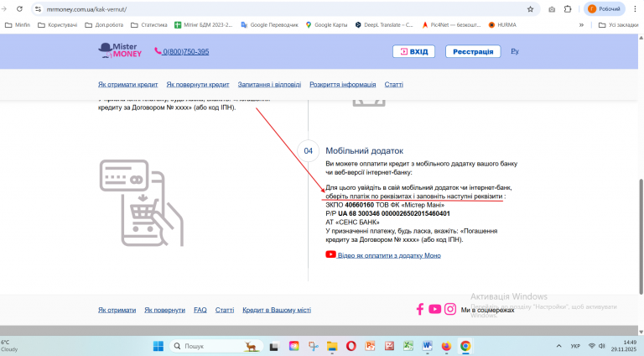Click the forward navigation arrow
This screenshot has width=644, height=356.
coord(4,9)
